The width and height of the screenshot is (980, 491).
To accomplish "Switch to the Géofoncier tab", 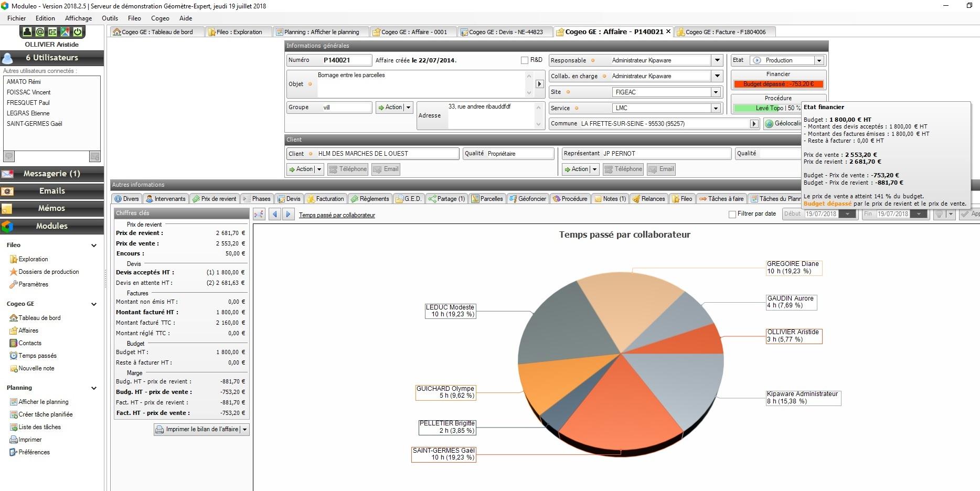I will coord(528,199).
